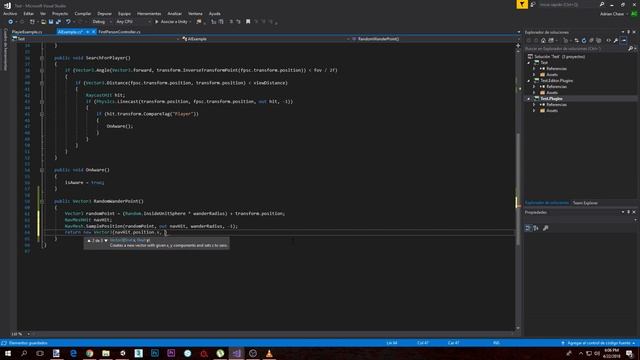The image size is (640, 360).
Task: Click the Categorized icon in Properties panel
Action: pos(528,228)
